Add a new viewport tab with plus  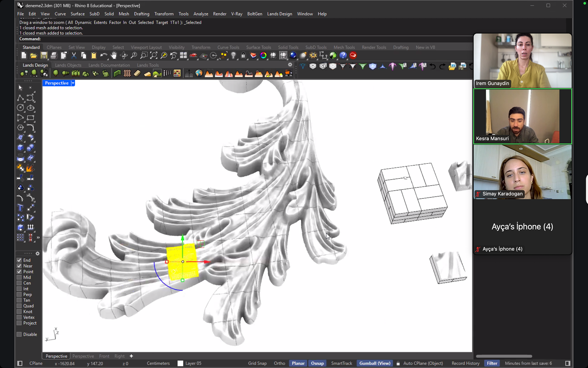131,356
